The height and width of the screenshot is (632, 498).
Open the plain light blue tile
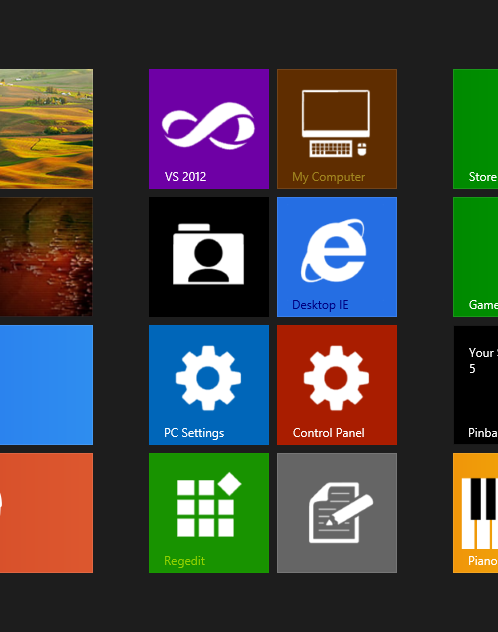[x=46, y=385]
